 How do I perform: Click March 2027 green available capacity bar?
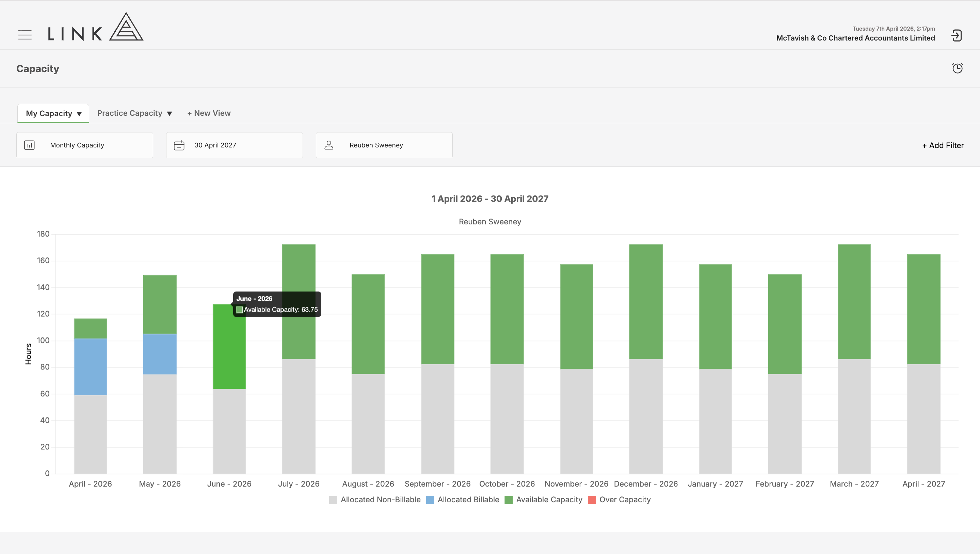pyautogui.click(x=854, y=302)
